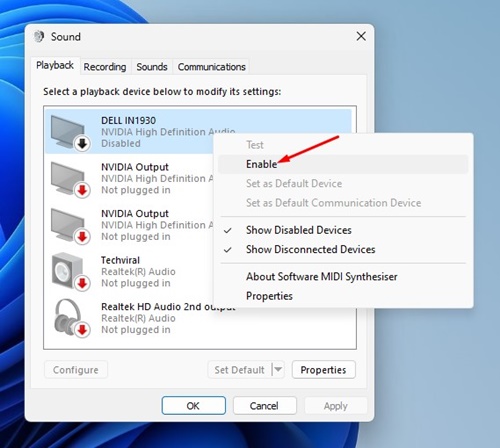Click the Properties button below device list
This screenshot has width=500, height=448.
click(323, 370)
